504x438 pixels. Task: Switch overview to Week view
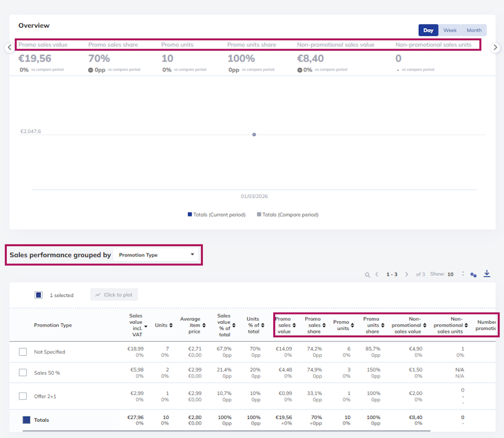[450, 30]
